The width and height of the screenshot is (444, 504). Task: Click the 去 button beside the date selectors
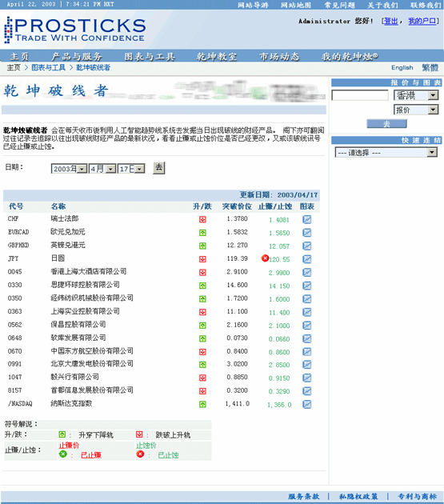point(159,168)
